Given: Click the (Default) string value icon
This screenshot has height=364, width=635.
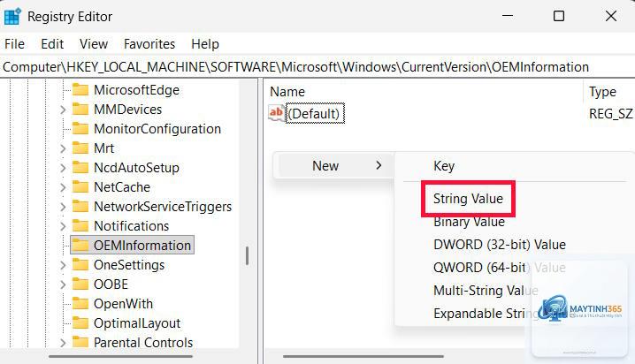Looking at the screenshot, I should point(276,113).
